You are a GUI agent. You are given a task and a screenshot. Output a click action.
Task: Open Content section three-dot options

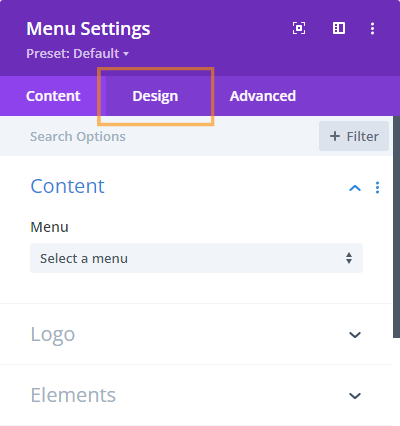[x=377, y=188]
